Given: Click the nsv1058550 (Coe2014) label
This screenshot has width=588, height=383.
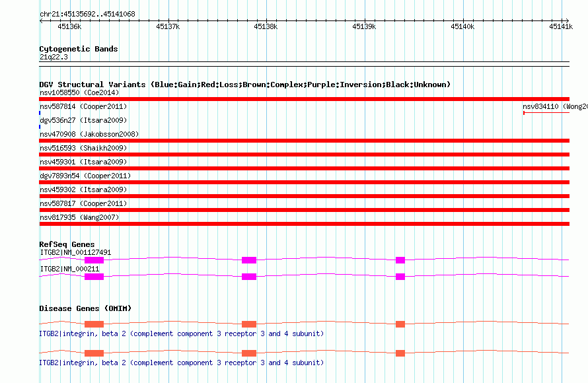Looking at the screenshot, I should pyautogui.click(x=79, y=92).
